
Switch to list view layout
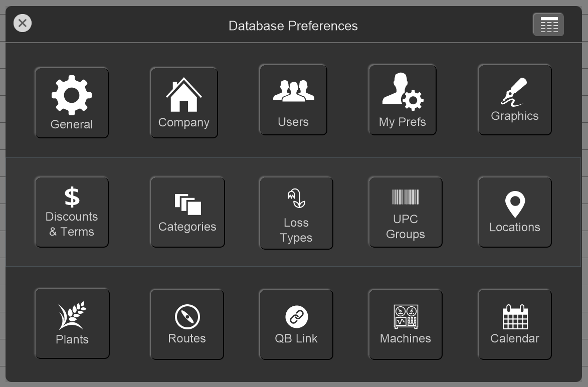tap(548, 25)
